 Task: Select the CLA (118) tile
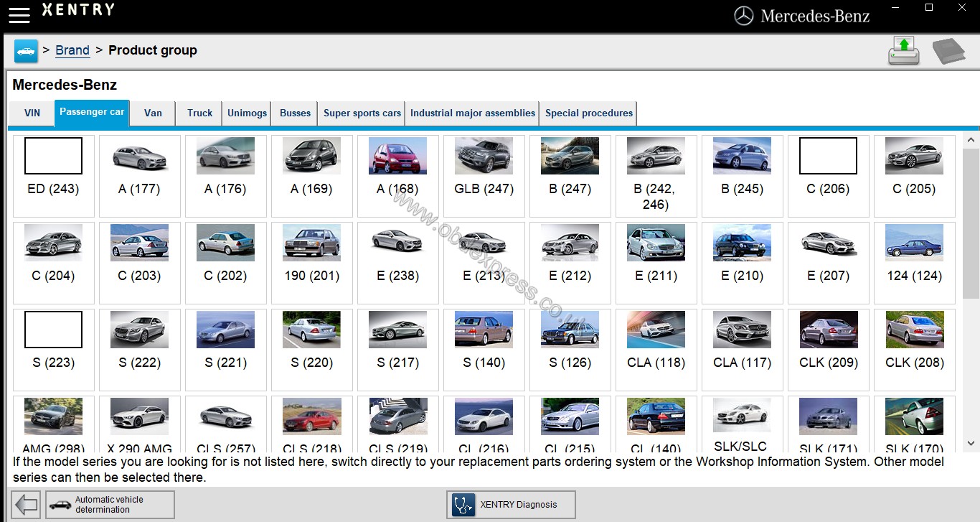pos(656,350)
